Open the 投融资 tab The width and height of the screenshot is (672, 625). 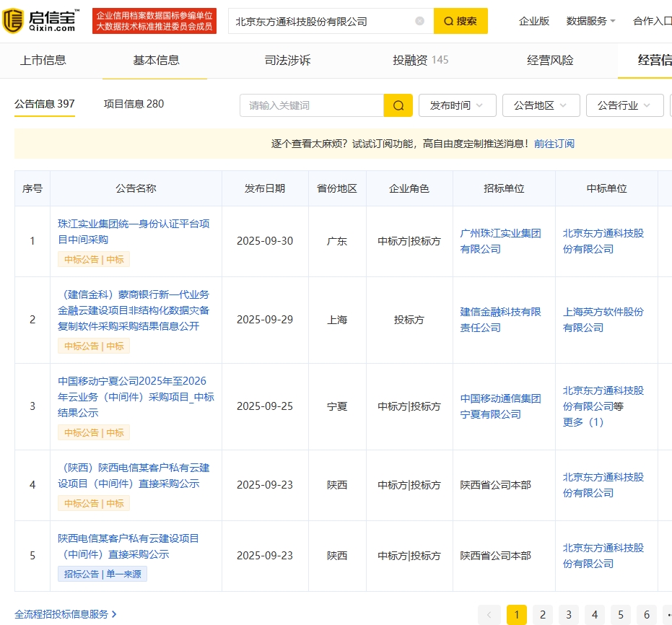coord(420,60)
